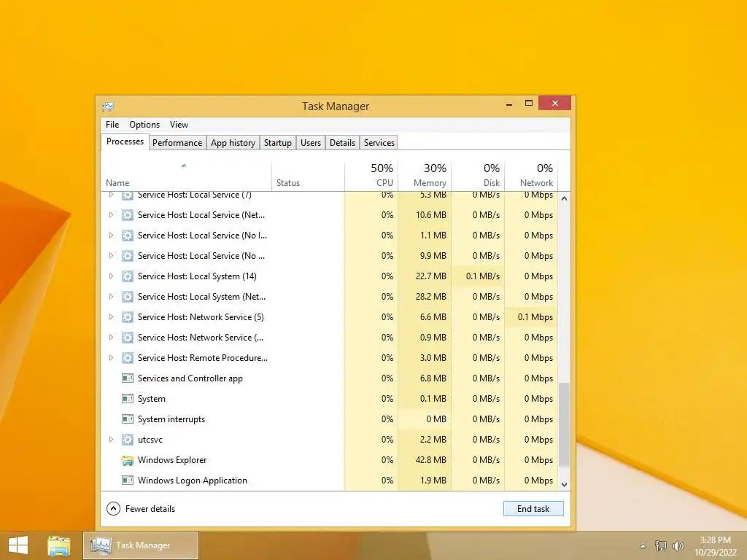The height and width of the screenshot is (560, 747).
Task: Click gear icon of Service Host: Remote Procedure...
Action: (x=127, y=358)
